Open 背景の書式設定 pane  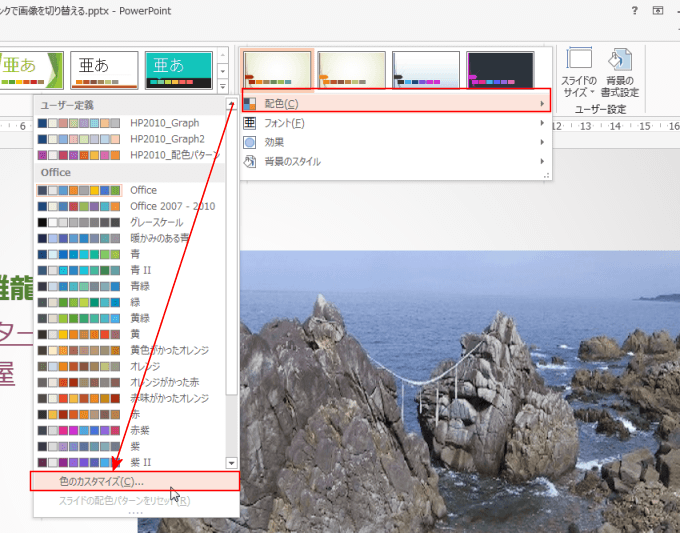pyautogui.click(x=620, y=72)
